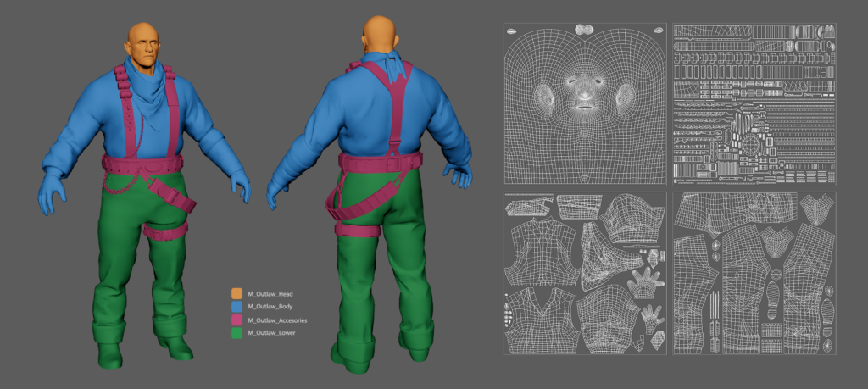Click the body shirt and gloves UV layout

pyautogui.click(x=585, y=274)
